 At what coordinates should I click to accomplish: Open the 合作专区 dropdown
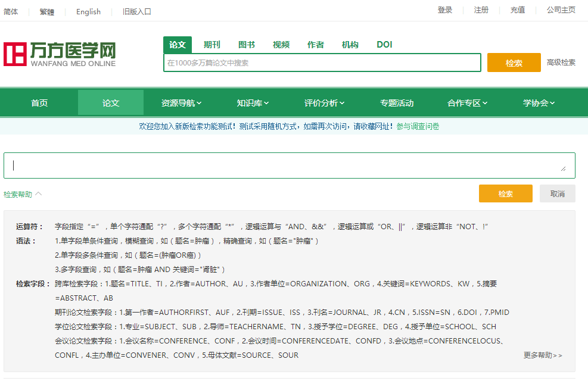pyautogui.click(x=468, y=103)
